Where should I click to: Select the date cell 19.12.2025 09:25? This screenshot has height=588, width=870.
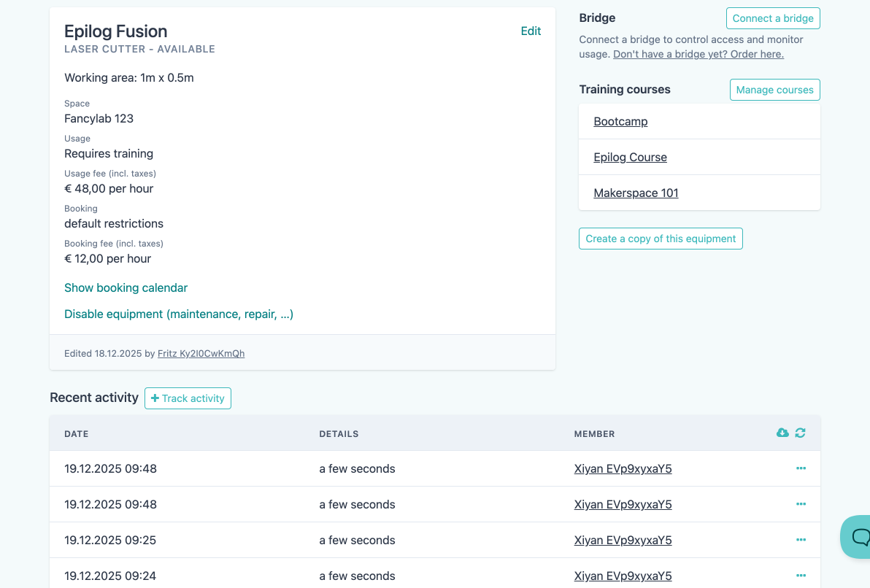(110, 541)
